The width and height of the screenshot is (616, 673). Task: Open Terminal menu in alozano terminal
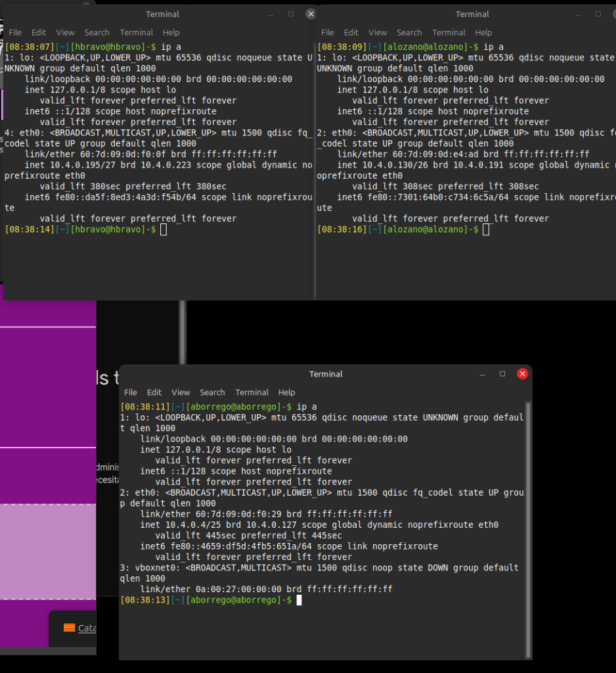click(x=449, y=32)
